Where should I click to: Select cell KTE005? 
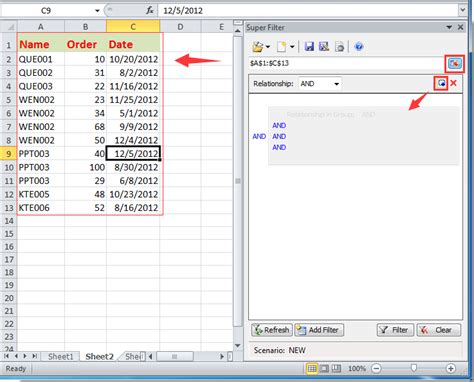coord(41,194)
